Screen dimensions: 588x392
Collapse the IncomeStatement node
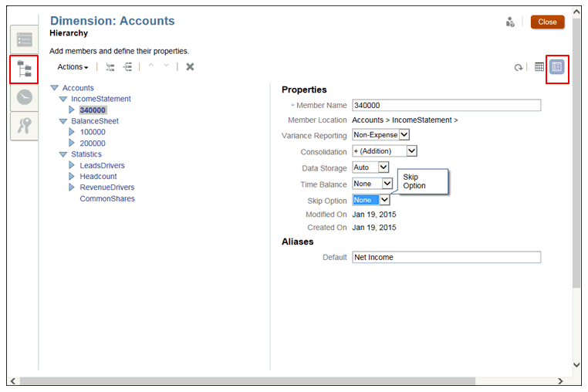click(x=63, y=99)
